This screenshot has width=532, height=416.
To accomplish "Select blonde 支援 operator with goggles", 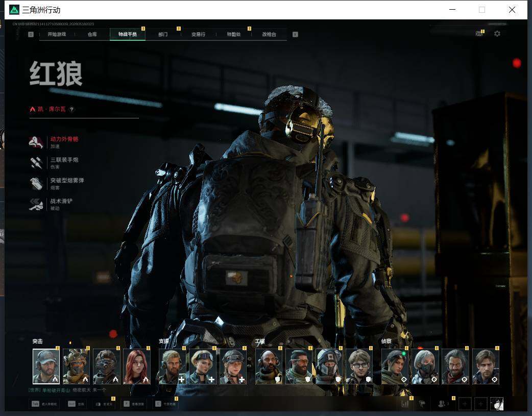I will point(203,366).
